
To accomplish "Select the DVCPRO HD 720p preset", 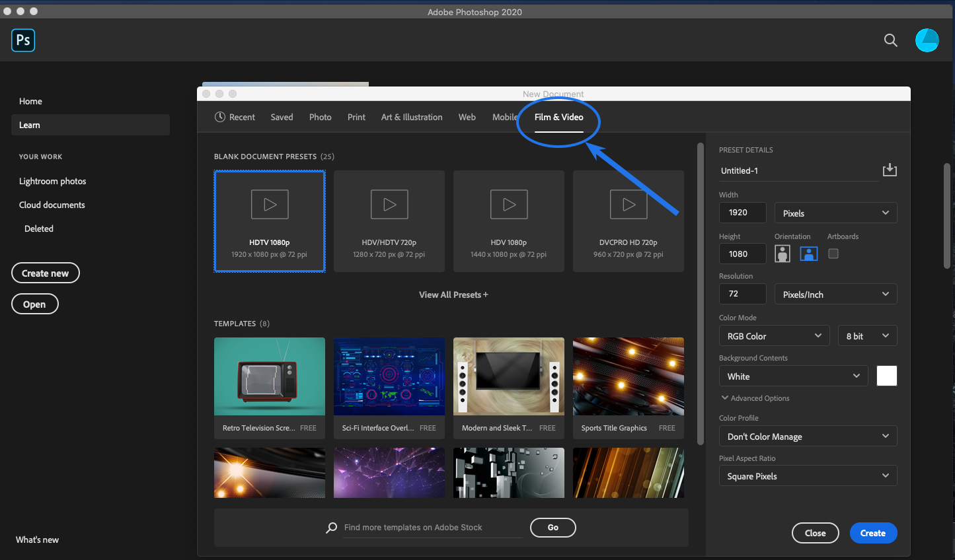I will [x=629, y=221].
